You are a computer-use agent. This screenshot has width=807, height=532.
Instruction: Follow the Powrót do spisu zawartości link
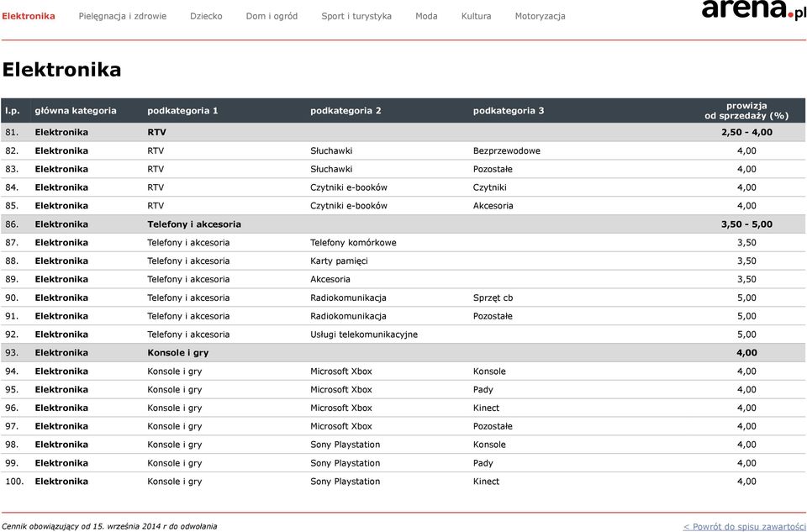[744, 526]
